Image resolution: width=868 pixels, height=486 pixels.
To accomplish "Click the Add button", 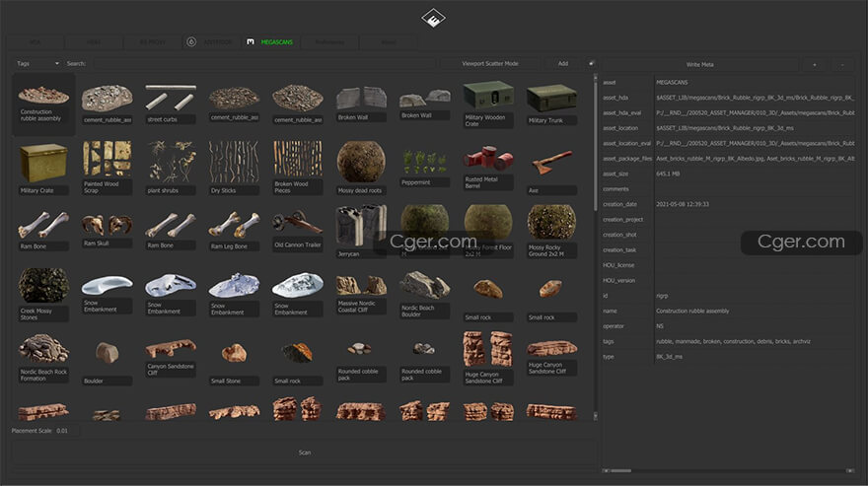I will point(563,64).
